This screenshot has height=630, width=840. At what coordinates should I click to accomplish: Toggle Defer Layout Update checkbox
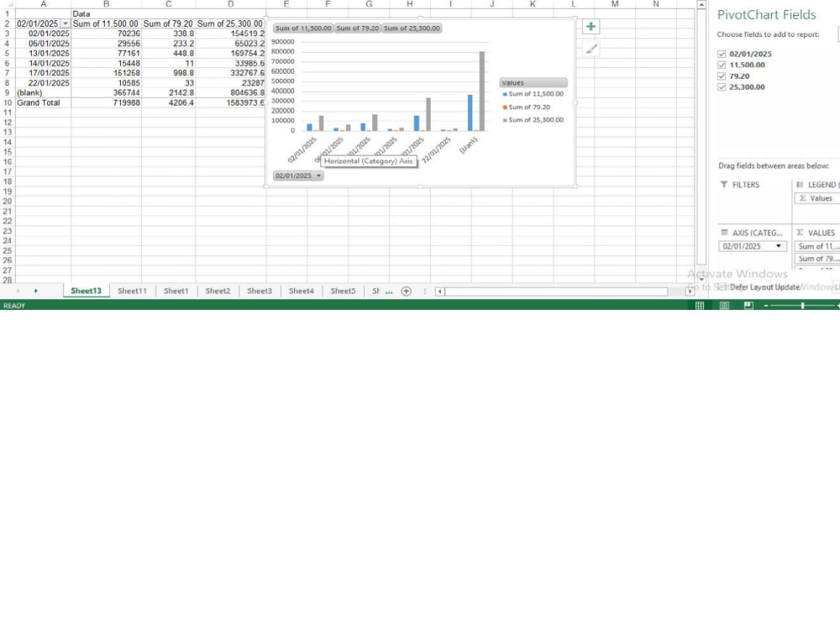click(722, 287)
